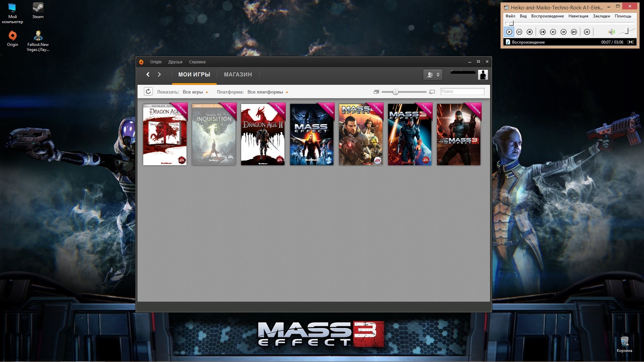
Task: Open the Файл menu in media player
Action: (510, 16)
